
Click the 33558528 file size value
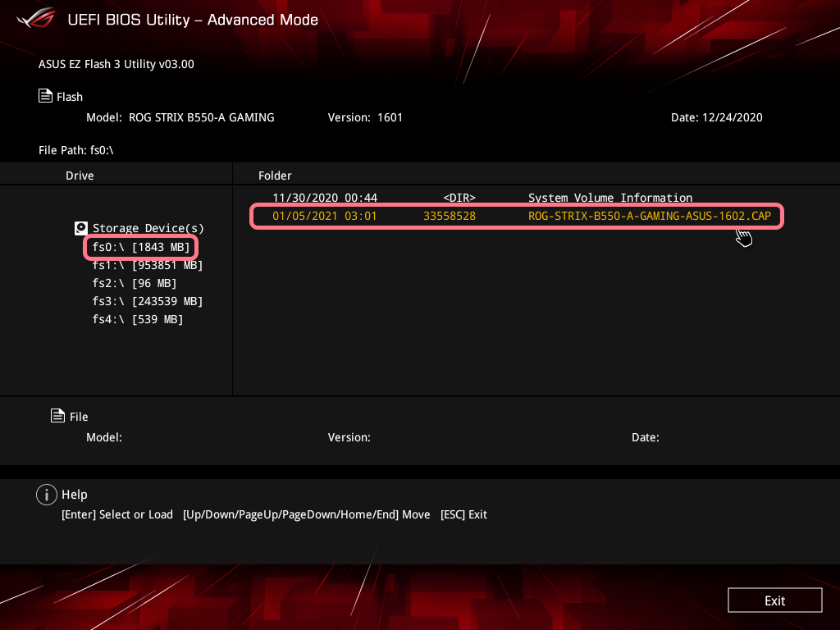point(450,216)
